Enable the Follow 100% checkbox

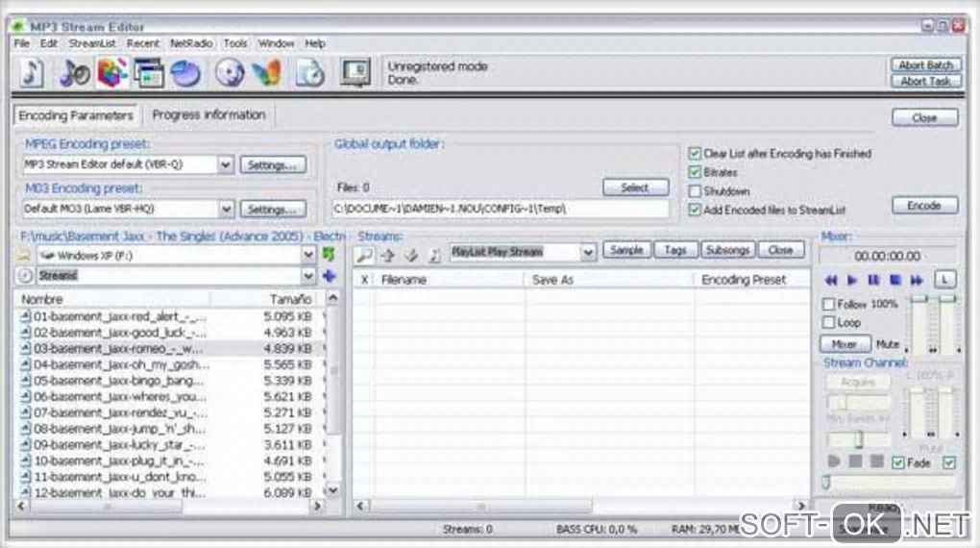[x=829, y=304]
